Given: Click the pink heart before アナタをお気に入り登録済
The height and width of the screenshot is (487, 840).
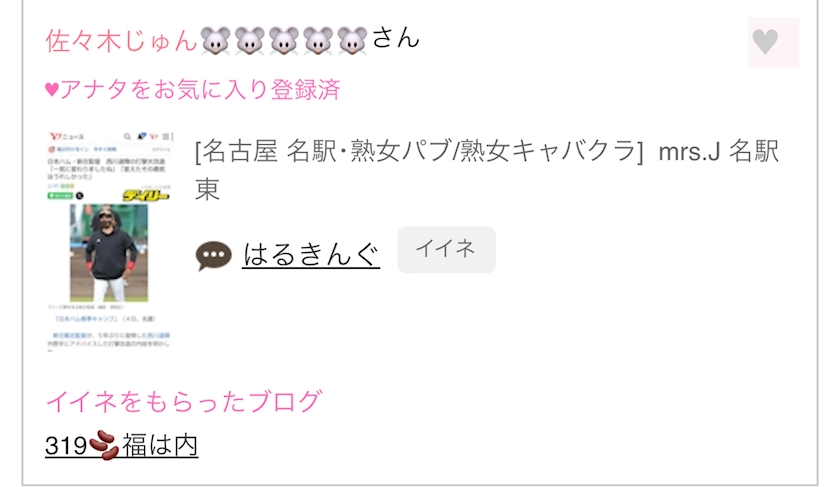Looking at the screenshot, I should (x=52, y=89).
